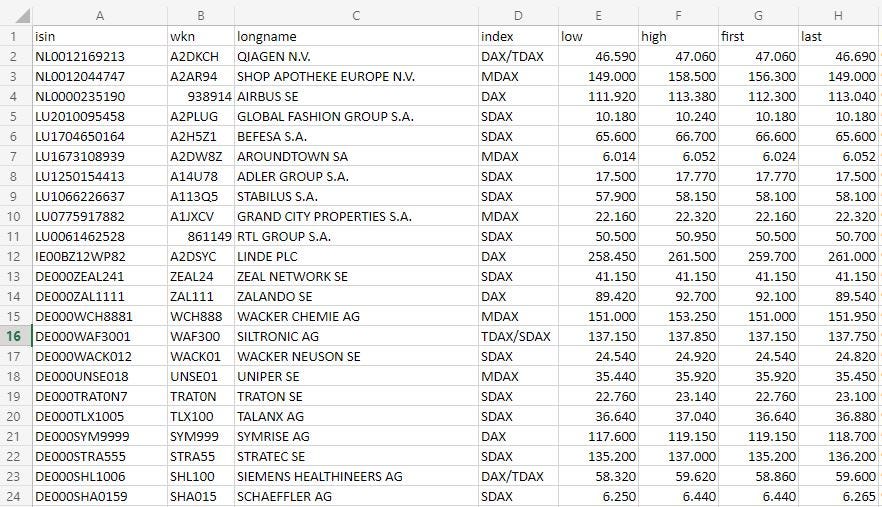Select cell with ISIN NL0012169213

[100, 56]
